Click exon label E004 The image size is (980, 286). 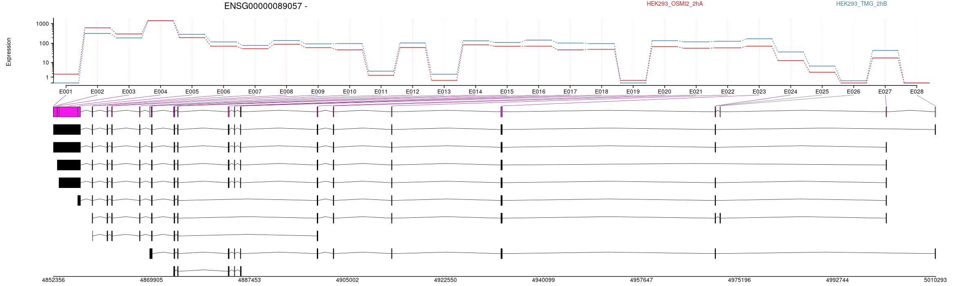pos(160,92)
